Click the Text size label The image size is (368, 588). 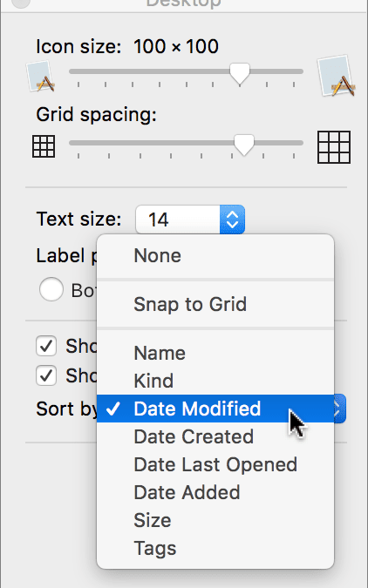78,219
